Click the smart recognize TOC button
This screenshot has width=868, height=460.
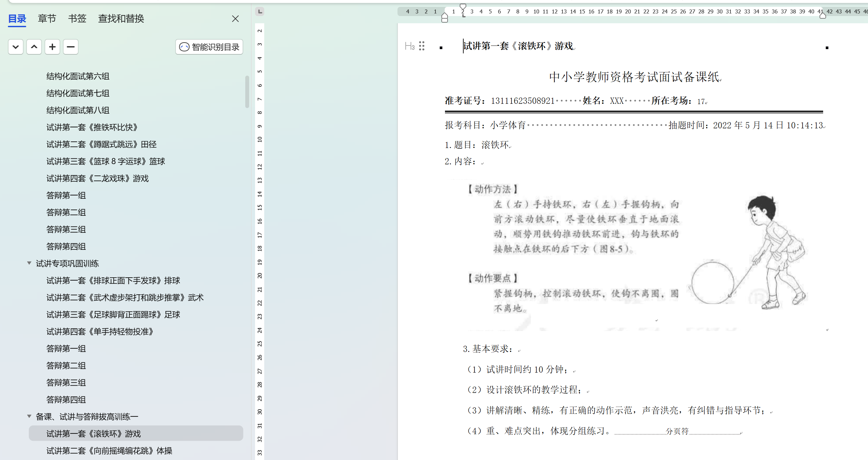[x=209, y=47]
